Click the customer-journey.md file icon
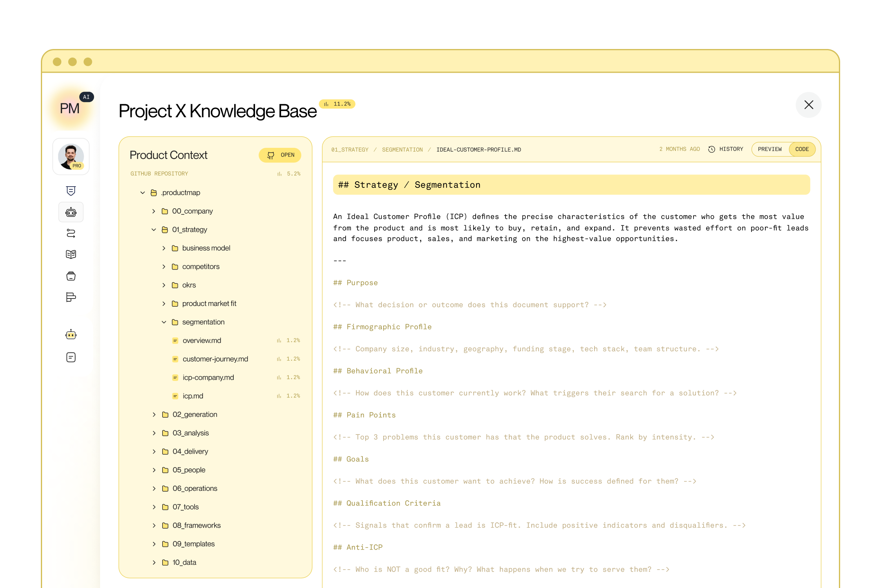Viewport: 881px width, 588px height. [x=175, y=359]
